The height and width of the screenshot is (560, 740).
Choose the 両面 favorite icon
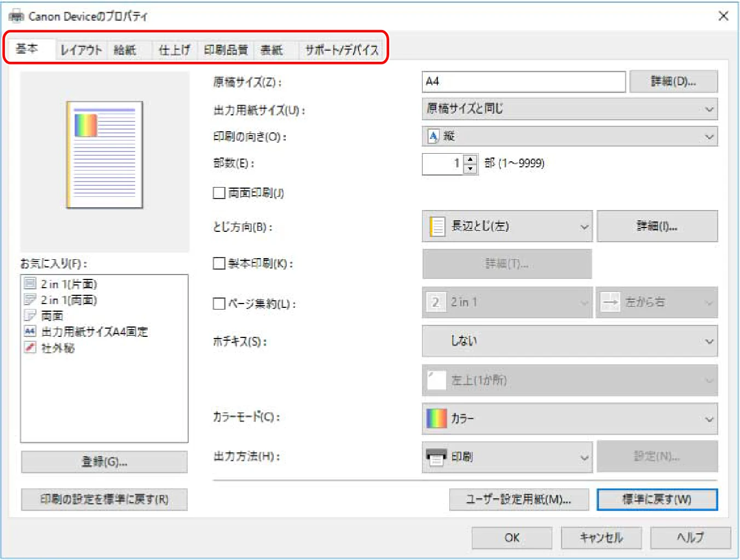(x=30, y=315)
